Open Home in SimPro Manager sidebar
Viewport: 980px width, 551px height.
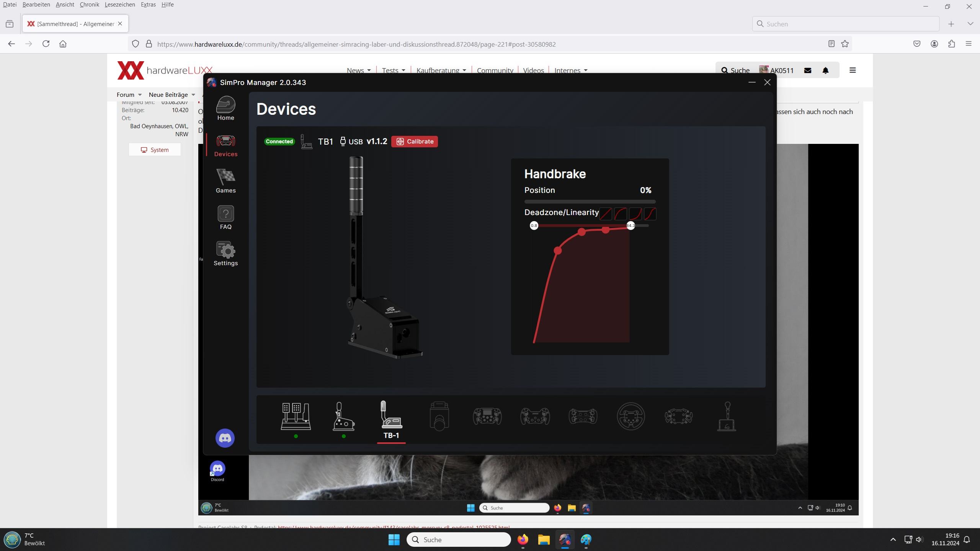pyautogui.click(x=225, y=108)
